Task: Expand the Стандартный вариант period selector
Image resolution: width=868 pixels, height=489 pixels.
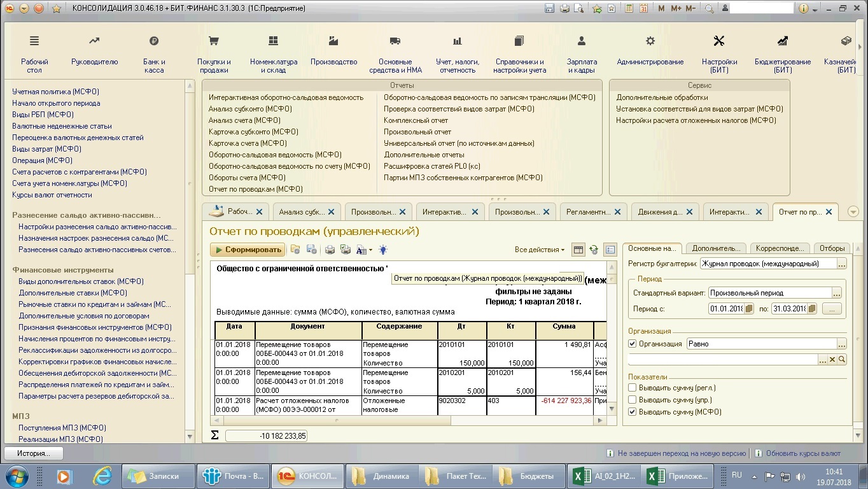Action: point(837,293)
